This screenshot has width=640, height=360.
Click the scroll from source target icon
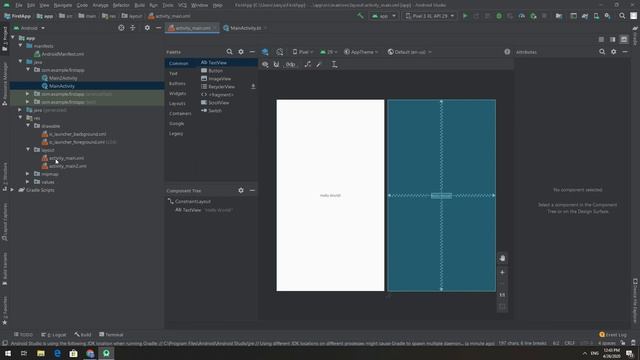click(x=121, y=28)
